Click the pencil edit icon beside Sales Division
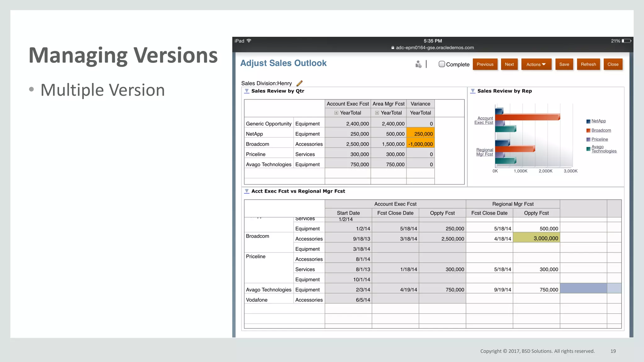The image size is (644, 362). 299,83
